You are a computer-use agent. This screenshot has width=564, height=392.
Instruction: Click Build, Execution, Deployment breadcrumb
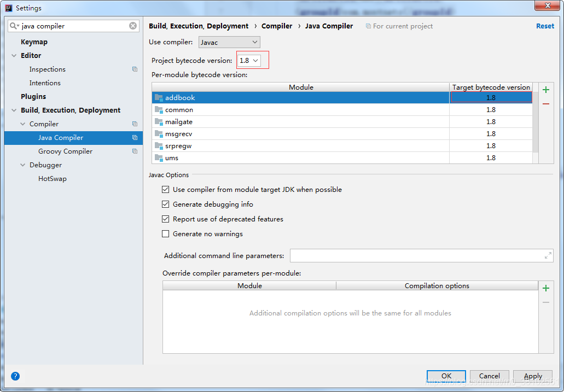[x=199, y=26]
